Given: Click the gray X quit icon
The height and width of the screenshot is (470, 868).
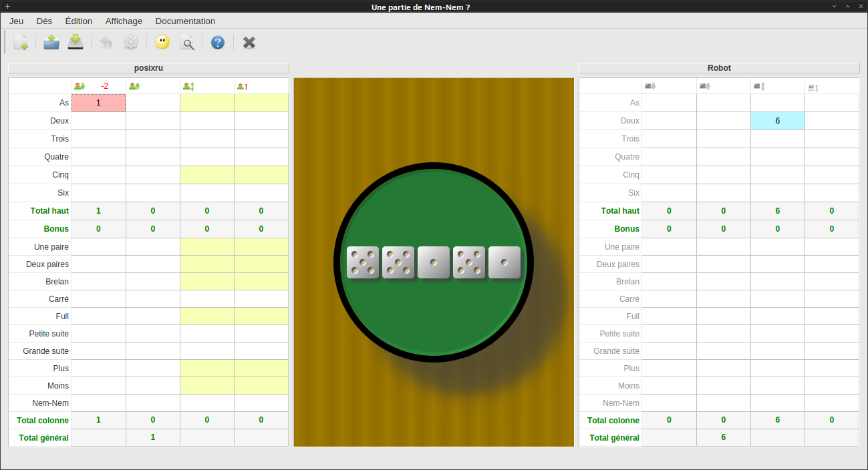Looking at the screenshot, I should click(x=249, y=43).
